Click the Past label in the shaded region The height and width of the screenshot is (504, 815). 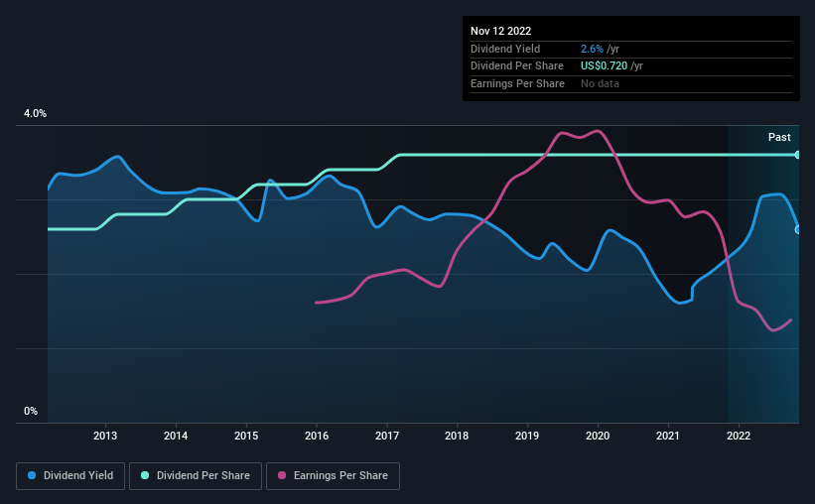tap(779, 137)
